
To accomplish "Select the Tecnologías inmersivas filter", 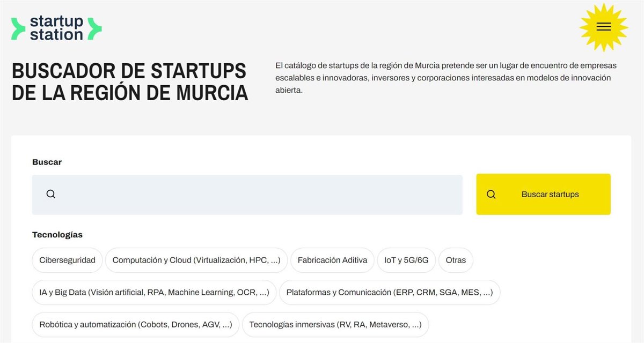I will point(335,325).
